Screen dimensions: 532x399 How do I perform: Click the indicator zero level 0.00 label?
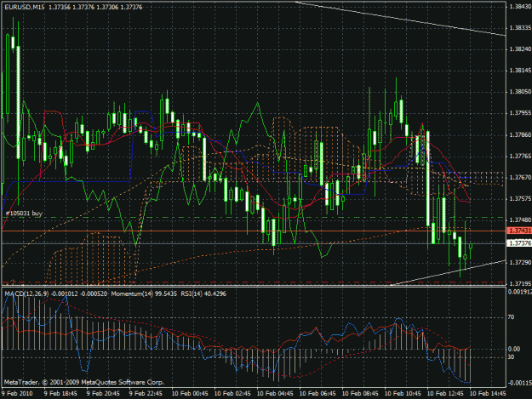point(514,349)
